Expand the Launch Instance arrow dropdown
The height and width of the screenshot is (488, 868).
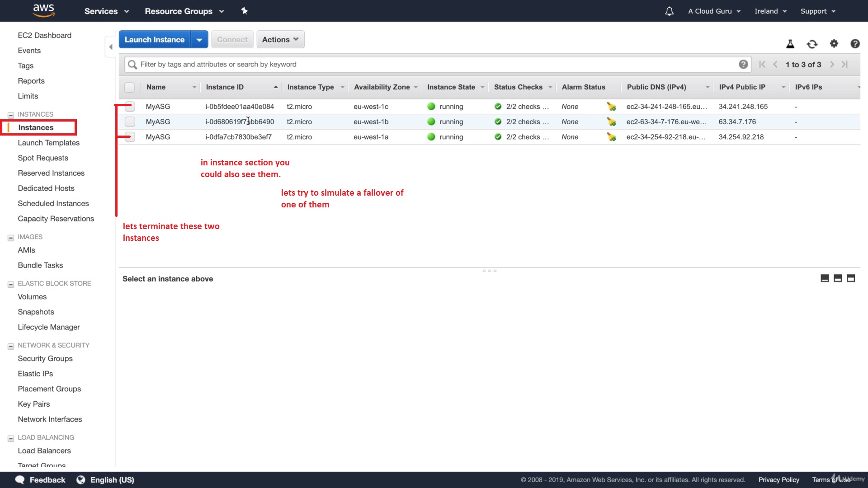(x=199, y=39)
